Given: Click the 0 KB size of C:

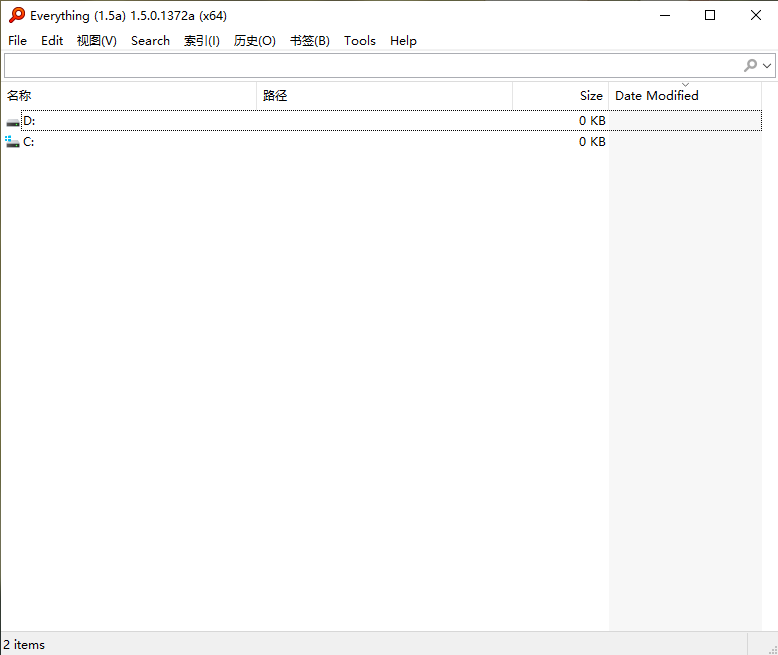Looking at the screenshot, I should (592, 142).
